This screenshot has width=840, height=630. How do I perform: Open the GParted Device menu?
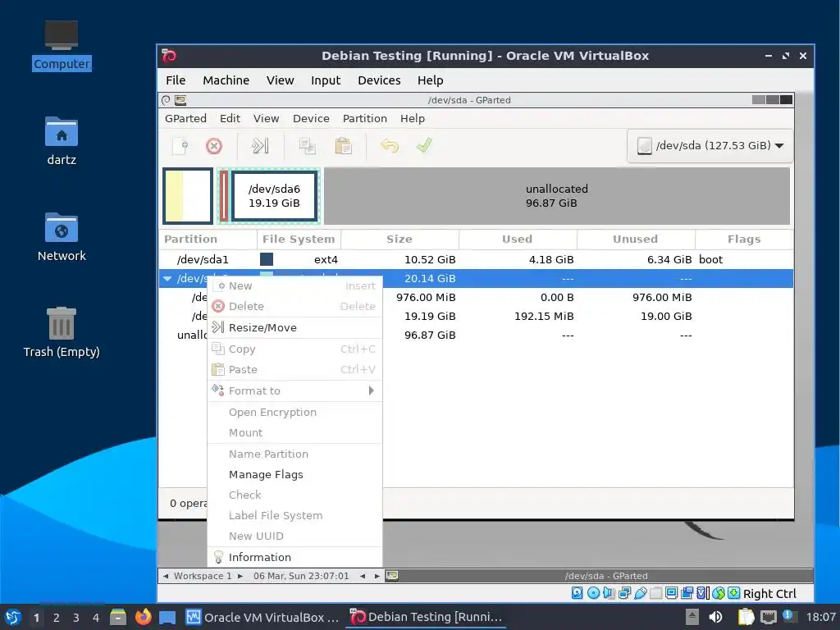311,118
